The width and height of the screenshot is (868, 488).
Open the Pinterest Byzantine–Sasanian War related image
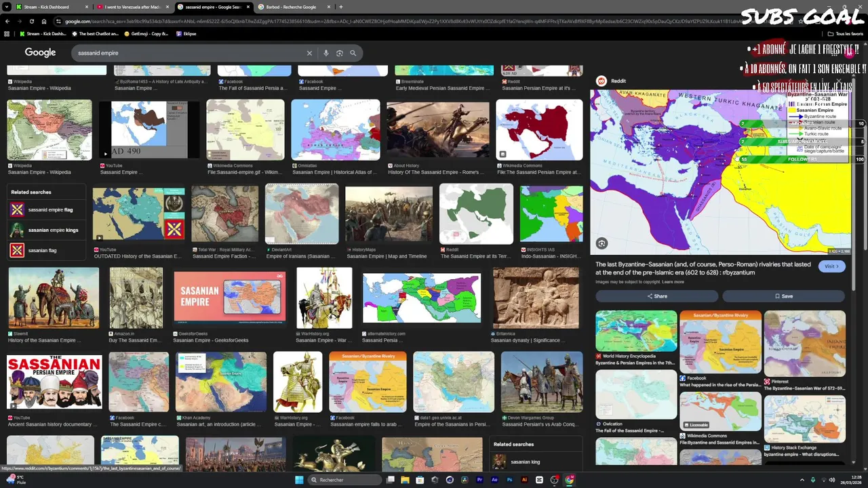click(x=805, y=344)
